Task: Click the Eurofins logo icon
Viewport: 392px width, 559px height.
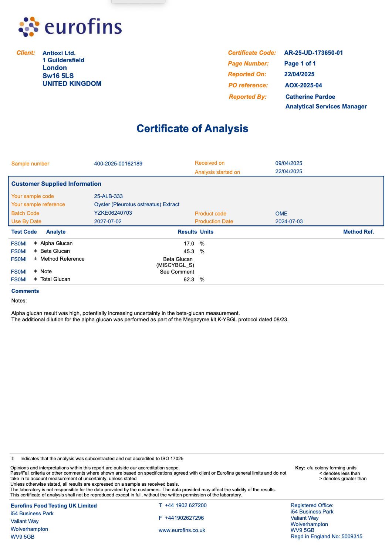Action: coord(29,27)
